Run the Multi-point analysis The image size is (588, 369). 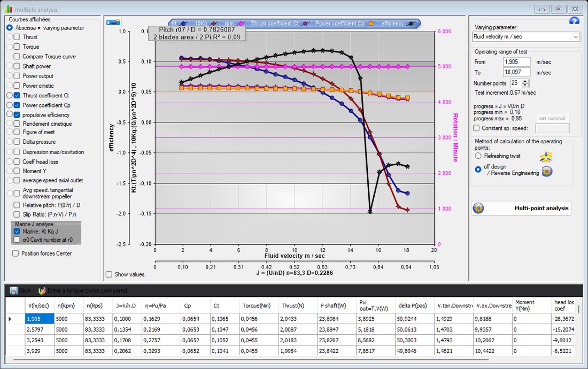click(x=522, y=208)
